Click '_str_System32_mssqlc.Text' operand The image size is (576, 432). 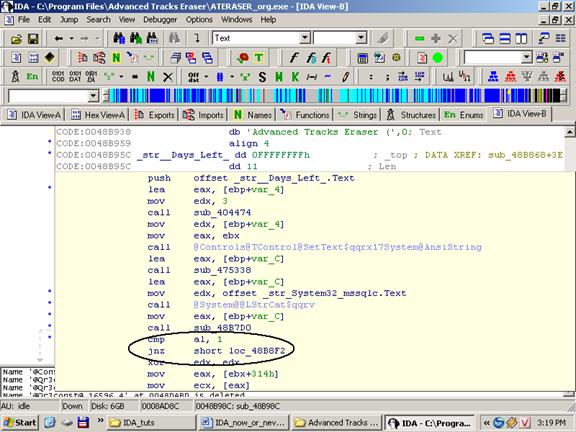coord(334,293)
